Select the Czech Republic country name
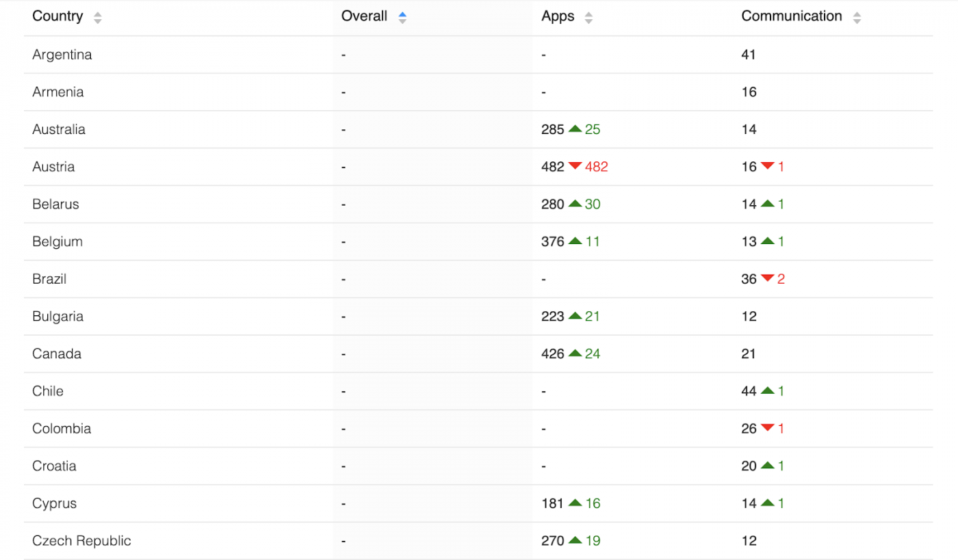This screenshot has width=958, height=560. coord(81,541)
